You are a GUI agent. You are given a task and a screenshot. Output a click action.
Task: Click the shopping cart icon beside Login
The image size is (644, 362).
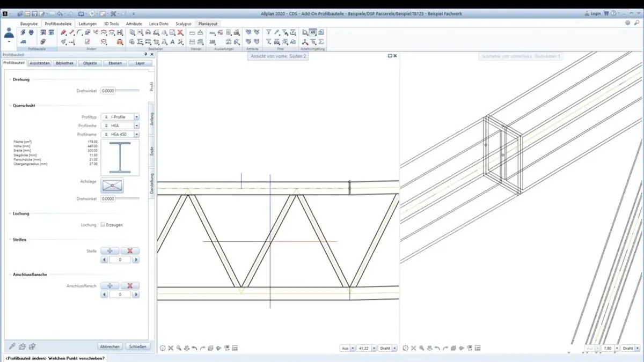pyautogui.click(x=607, y=13)
